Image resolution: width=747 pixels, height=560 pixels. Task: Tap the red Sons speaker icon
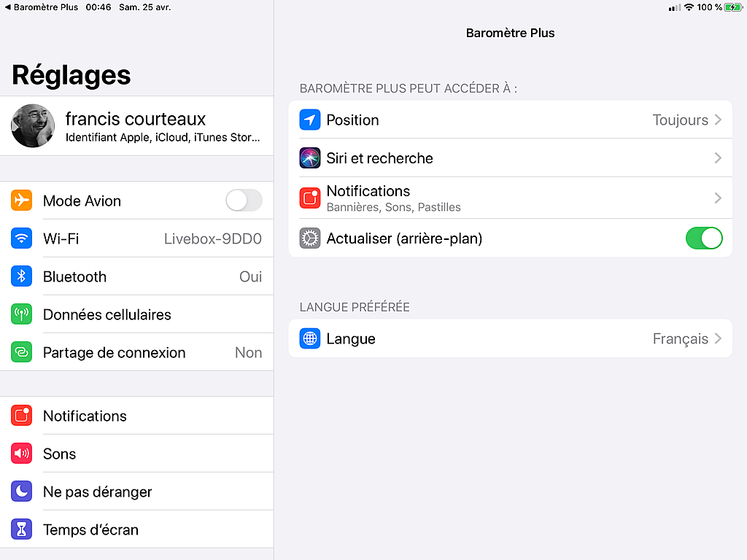point(21,454)
